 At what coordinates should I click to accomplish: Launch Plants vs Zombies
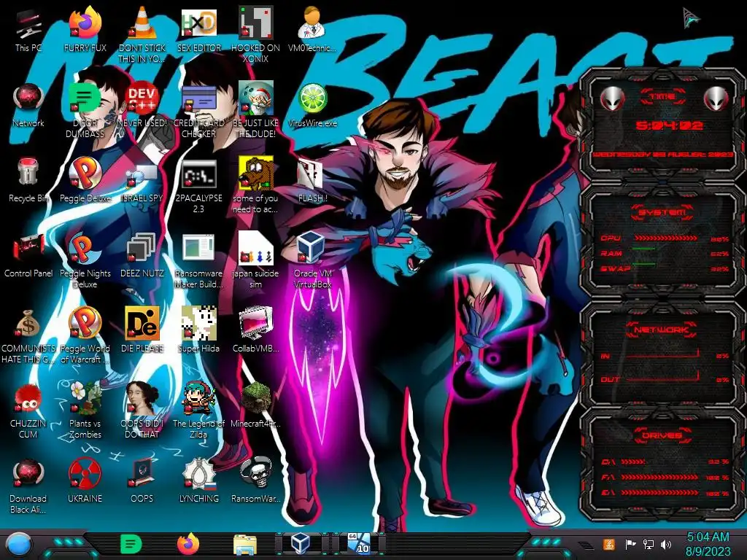pyautogui.click(x=85, y=411)
